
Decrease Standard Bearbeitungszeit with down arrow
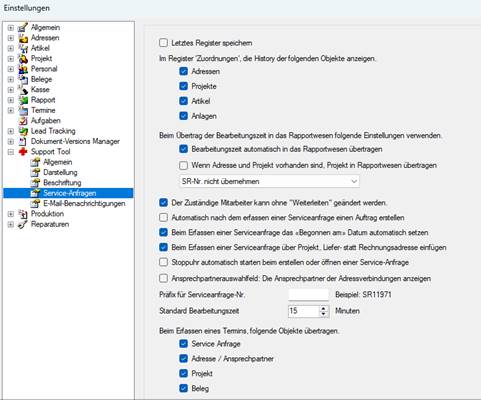(x=323, y=314)
